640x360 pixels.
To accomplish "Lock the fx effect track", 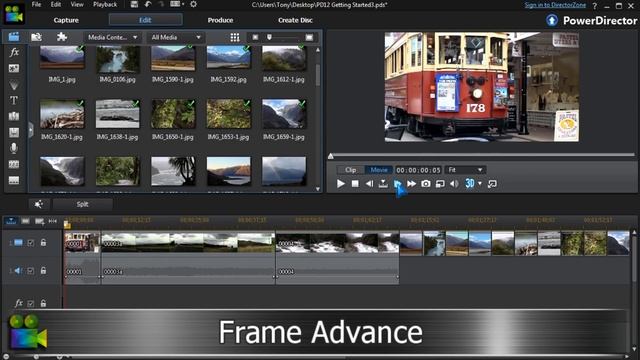I will (43, 303).
